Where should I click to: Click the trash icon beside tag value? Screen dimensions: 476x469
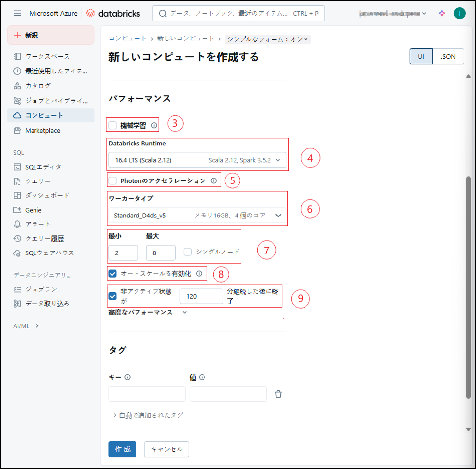click(278, 394)
